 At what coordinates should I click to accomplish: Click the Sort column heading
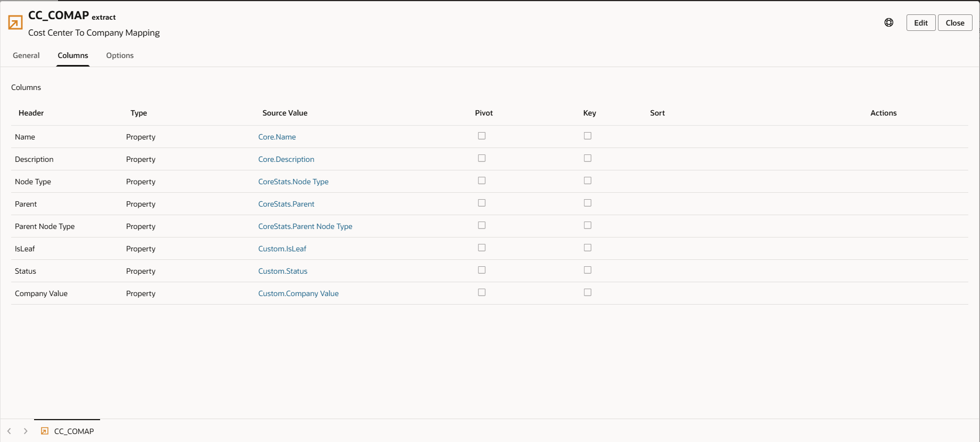657,113
